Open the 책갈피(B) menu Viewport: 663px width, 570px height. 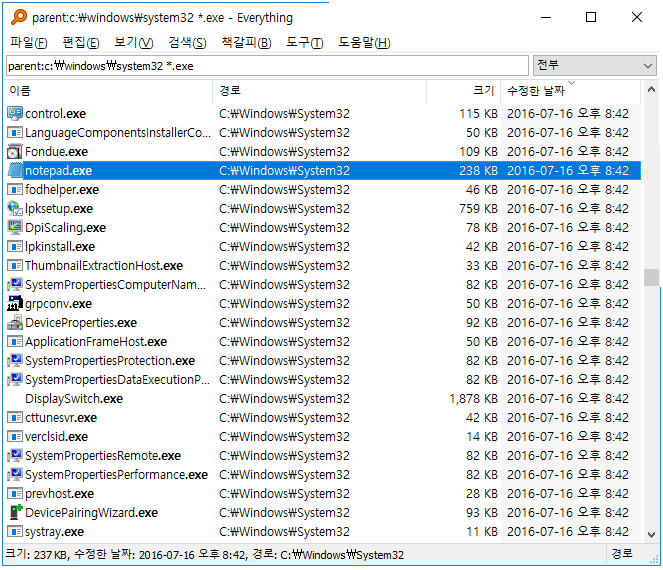click(247, 42)
